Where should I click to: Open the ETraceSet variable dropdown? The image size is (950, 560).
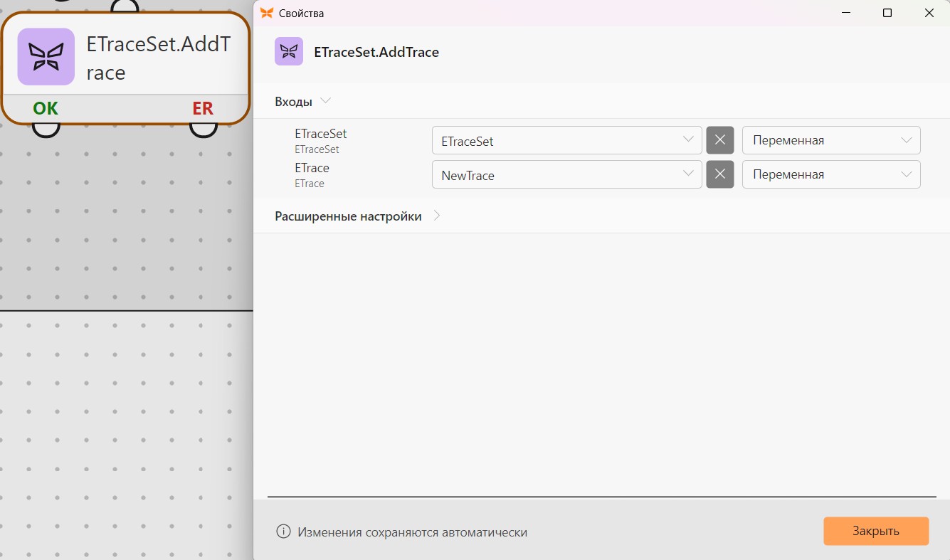pos(566,140)
